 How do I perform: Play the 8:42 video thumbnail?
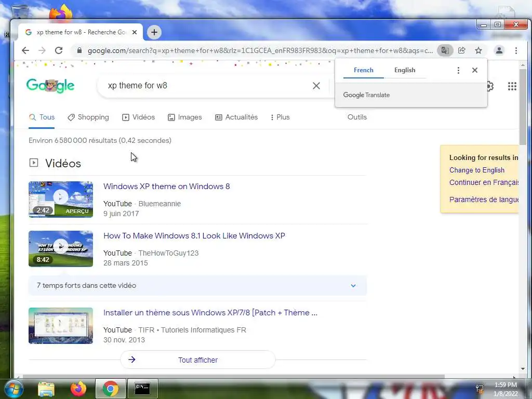[x=61, y=249]
